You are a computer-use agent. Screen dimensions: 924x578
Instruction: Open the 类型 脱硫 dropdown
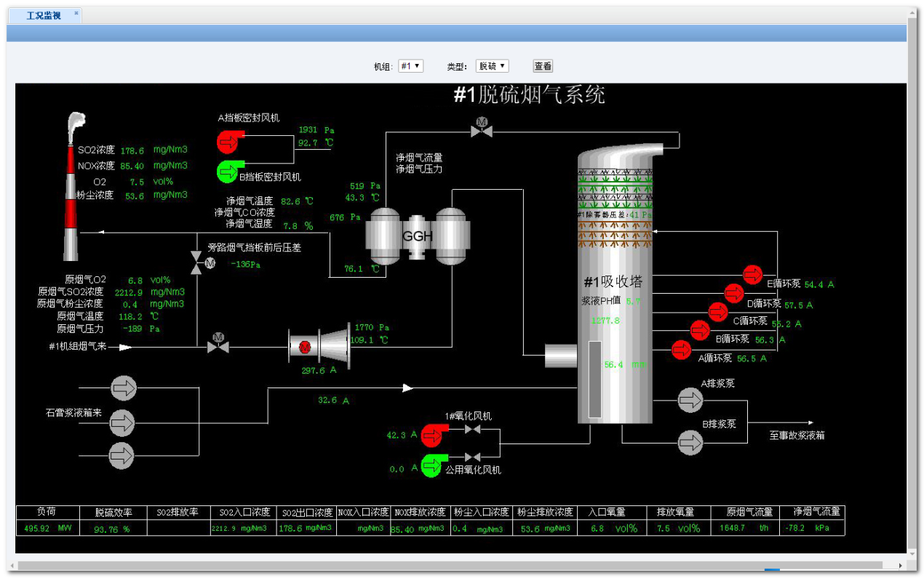492,66
